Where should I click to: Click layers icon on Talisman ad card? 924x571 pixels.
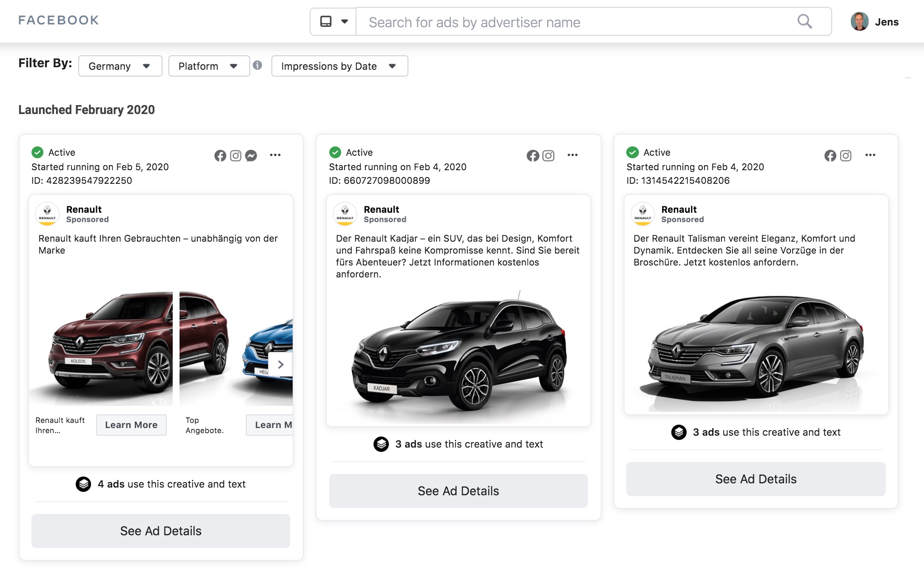679,432
